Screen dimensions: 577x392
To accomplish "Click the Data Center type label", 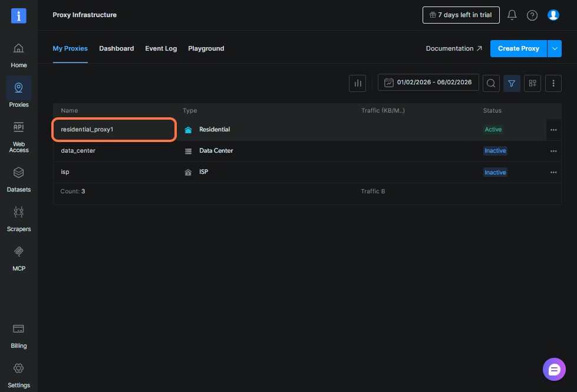I will point(216,150).
